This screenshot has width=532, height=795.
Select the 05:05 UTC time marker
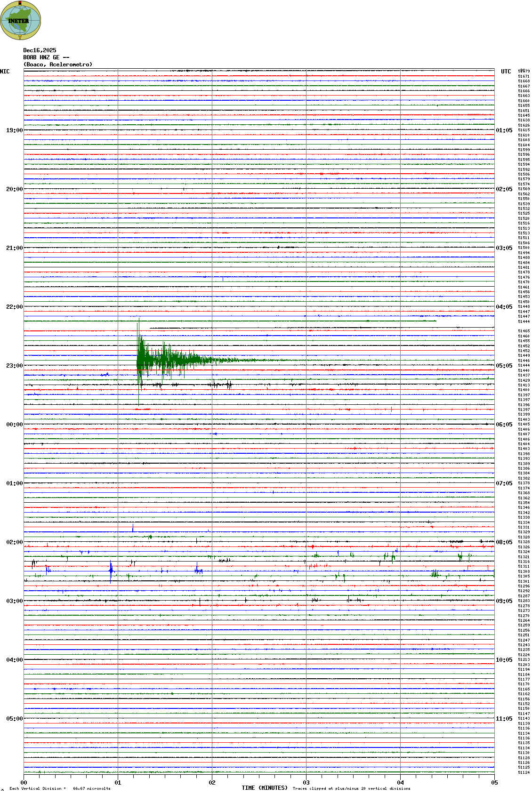[x=504, y=366]
